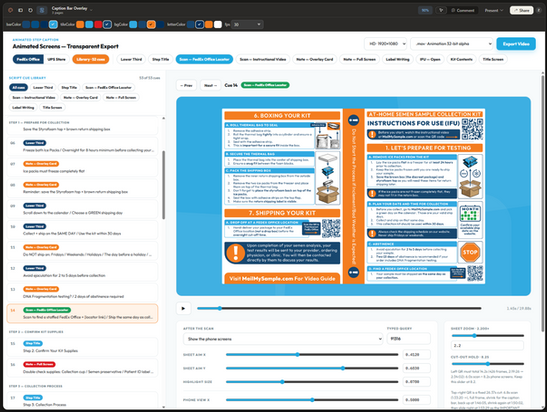Click the Share button
Screen dimensions: 547x412
pyautogui.click(x=521, y=10)
